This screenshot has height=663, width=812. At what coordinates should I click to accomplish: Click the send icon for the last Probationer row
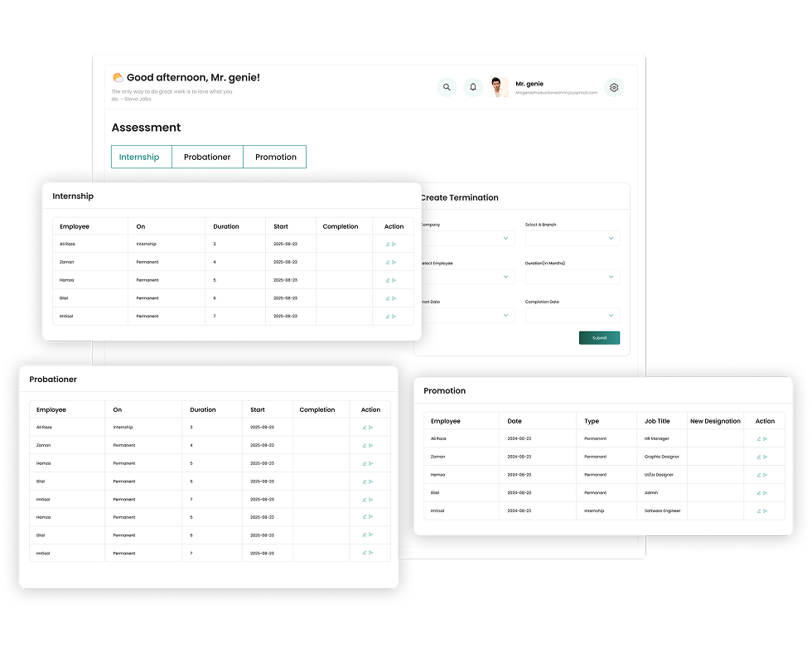371,554
